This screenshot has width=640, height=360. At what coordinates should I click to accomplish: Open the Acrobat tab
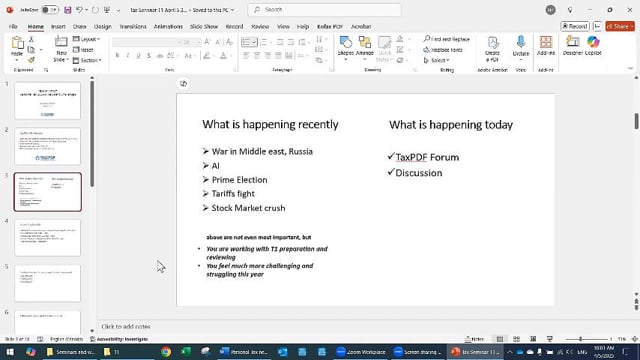361,27
